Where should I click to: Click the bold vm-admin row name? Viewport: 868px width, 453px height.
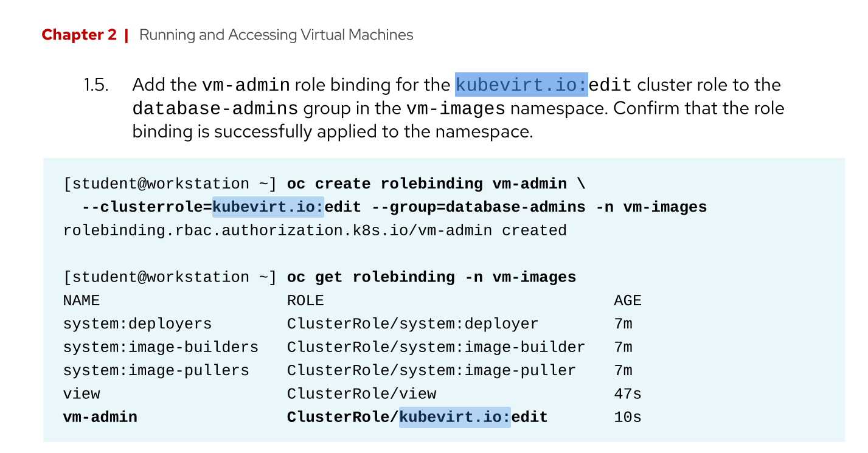(100, 417)
